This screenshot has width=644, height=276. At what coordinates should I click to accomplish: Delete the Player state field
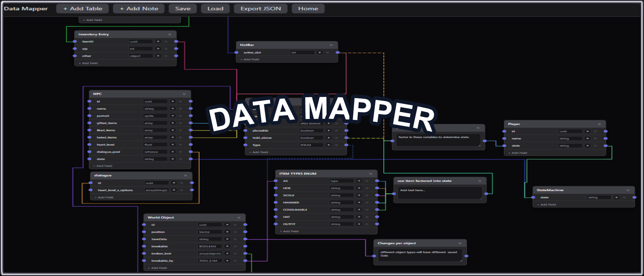click(596, 146)
